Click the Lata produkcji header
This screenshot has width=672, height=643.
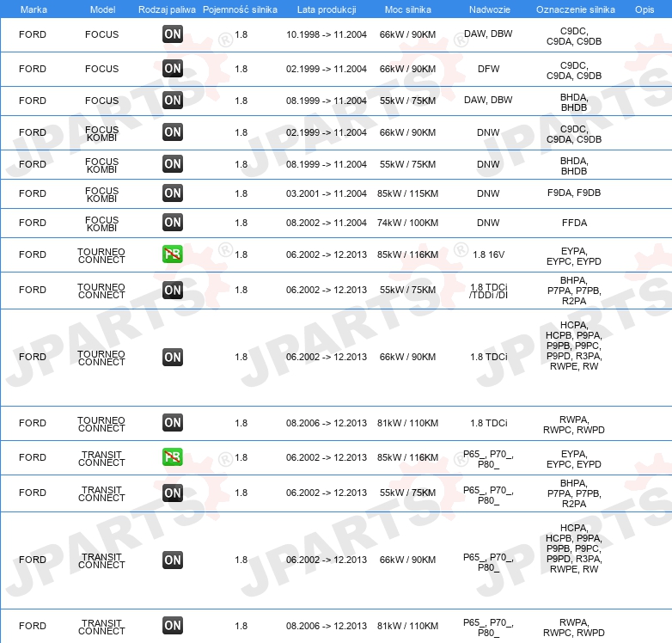[327, 9]
